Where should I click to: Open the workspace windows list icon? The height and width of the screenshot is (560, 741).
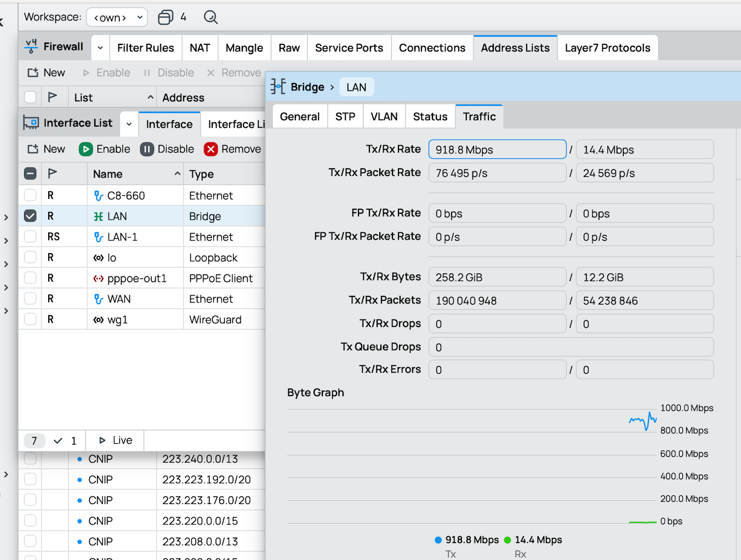point(166,18)
